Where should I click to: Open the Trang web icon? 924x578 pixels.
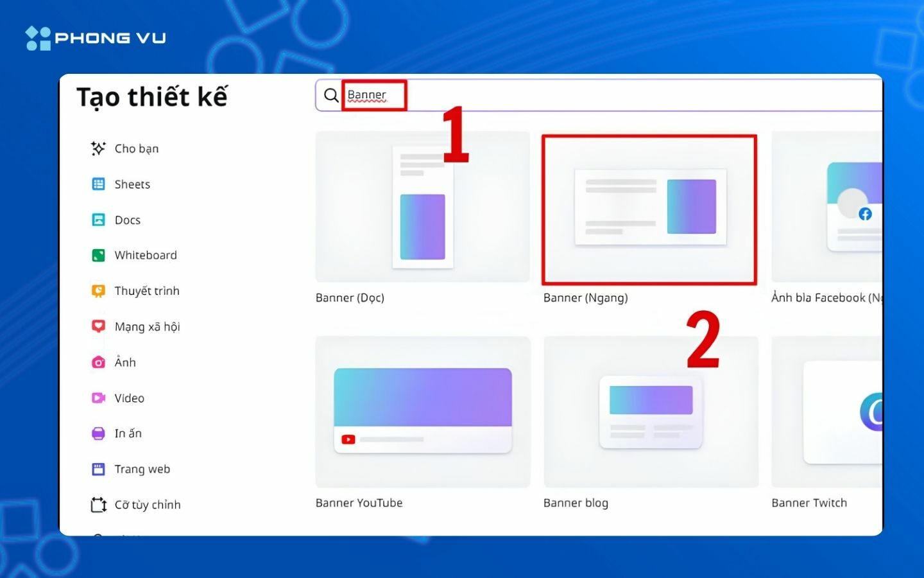click(98, 469)
